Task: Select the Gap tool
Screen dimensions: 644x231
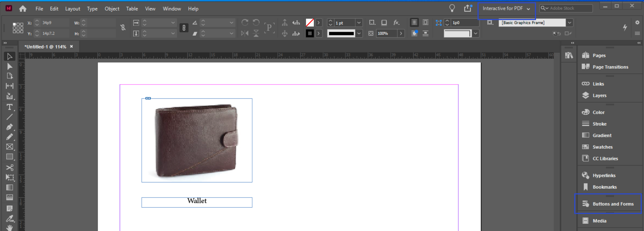Action: [9, 86]
